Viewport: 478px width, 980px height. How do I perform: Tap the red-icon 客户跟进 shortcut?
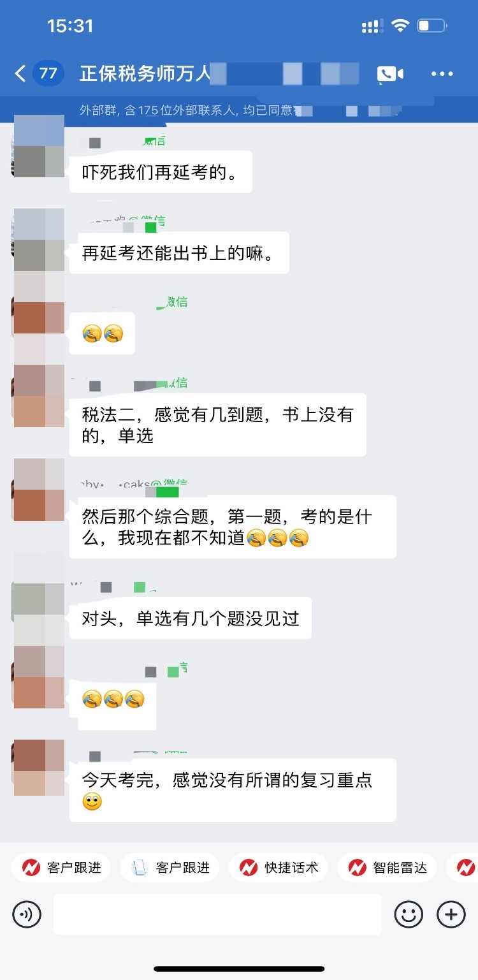(61, 868)
